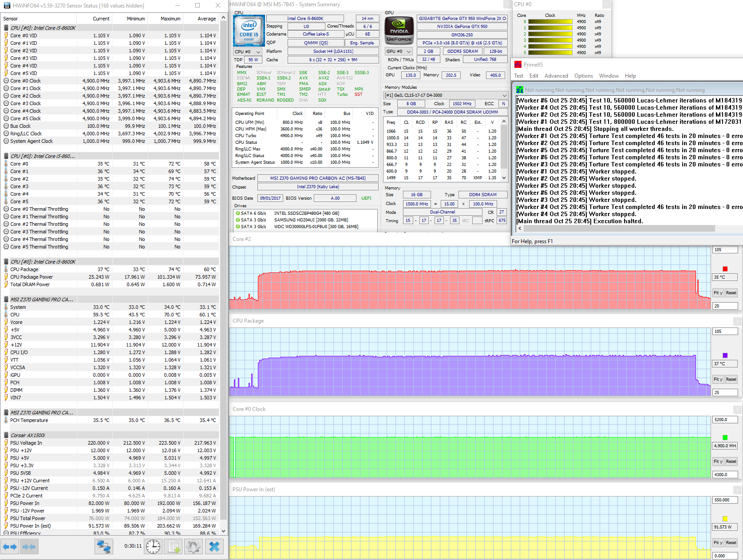Close sensors with the blue X icon
This screenshot has width=743, height=560.
[214, 547]
